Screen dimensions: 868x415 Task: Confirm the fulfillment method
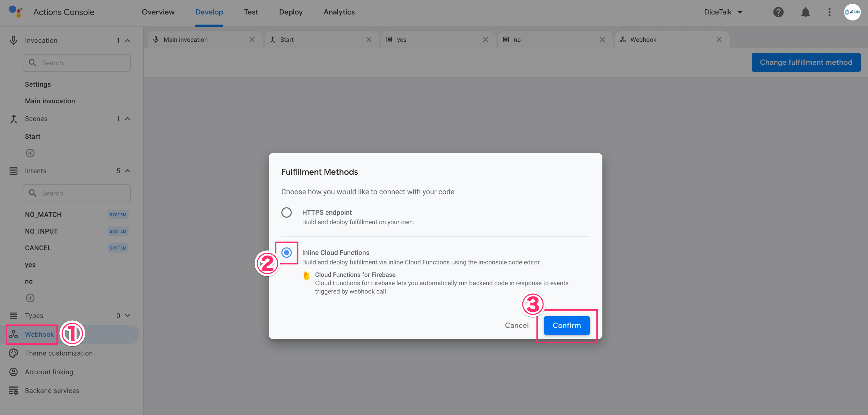(566, 325)
